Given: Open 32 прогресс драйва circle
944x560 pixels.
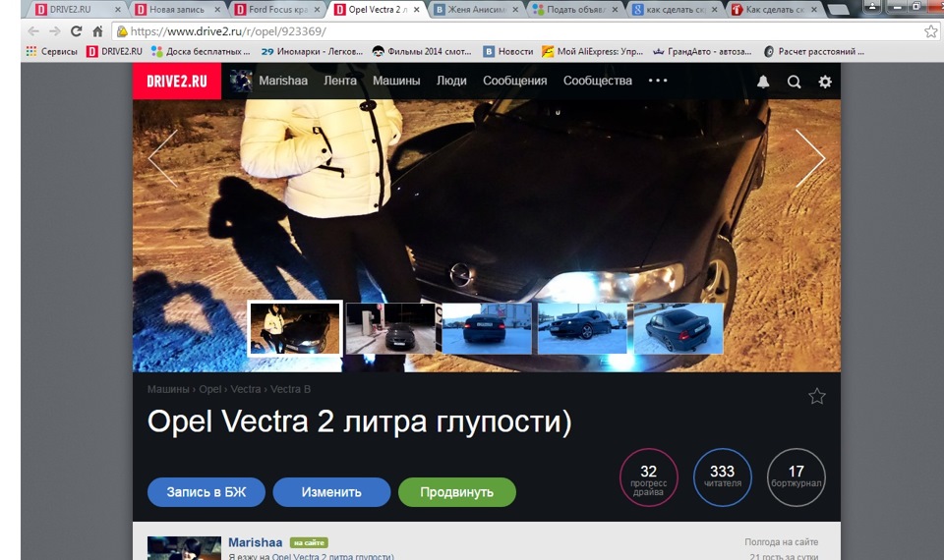Looking at the screenshot, I should point(648,477).
